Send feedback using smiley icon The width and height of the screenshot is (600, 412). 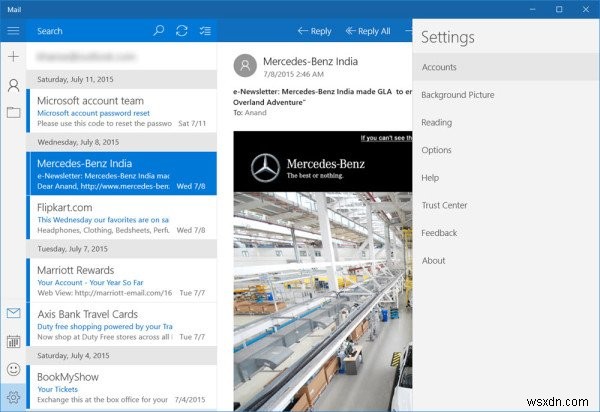tap(13, 369)
